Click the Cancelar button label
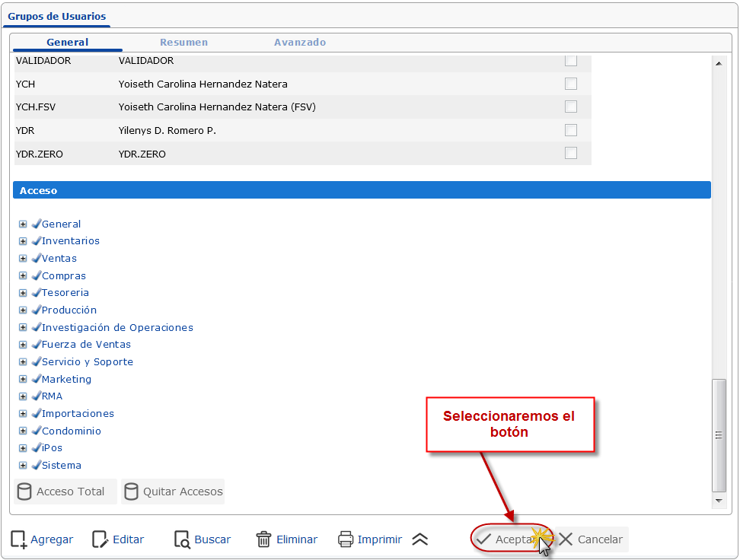The image size is (740, 560). (601, 539)
